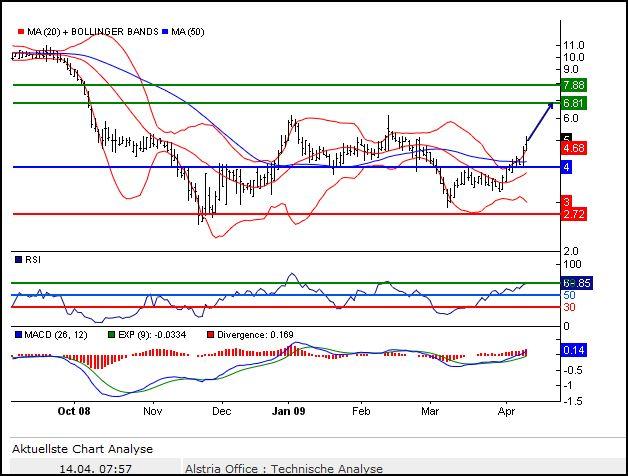Click the RSI 0 axis label
Screen dimensions: 628x476
click(566, 326)
